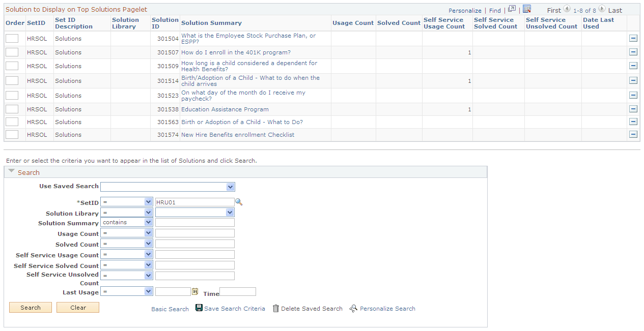Click inside the Time input field
Image resolution: width=644 pixels, height=331 pixels.
click(x=237, y=291)
